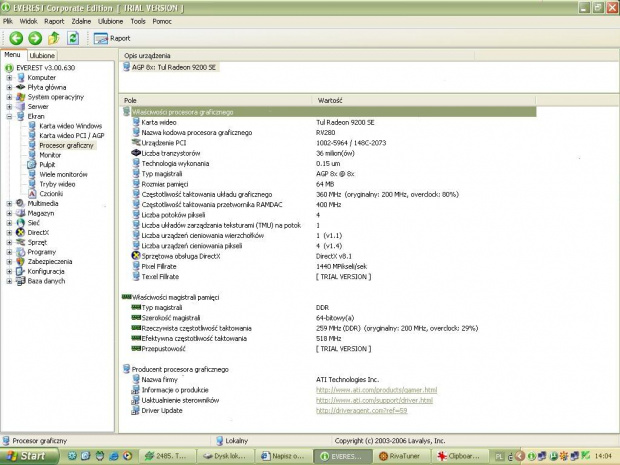Select Karta wideo Windows item

(70, 126)
